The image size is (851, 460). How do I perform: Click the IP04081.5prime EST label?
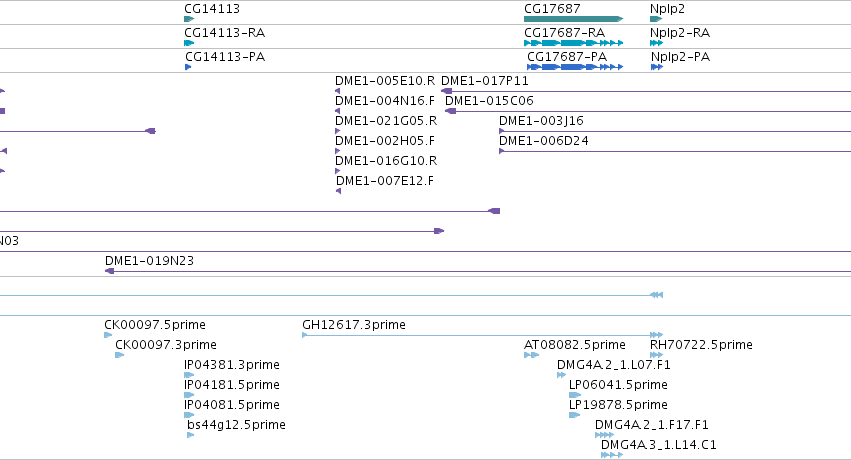point(232,405)
